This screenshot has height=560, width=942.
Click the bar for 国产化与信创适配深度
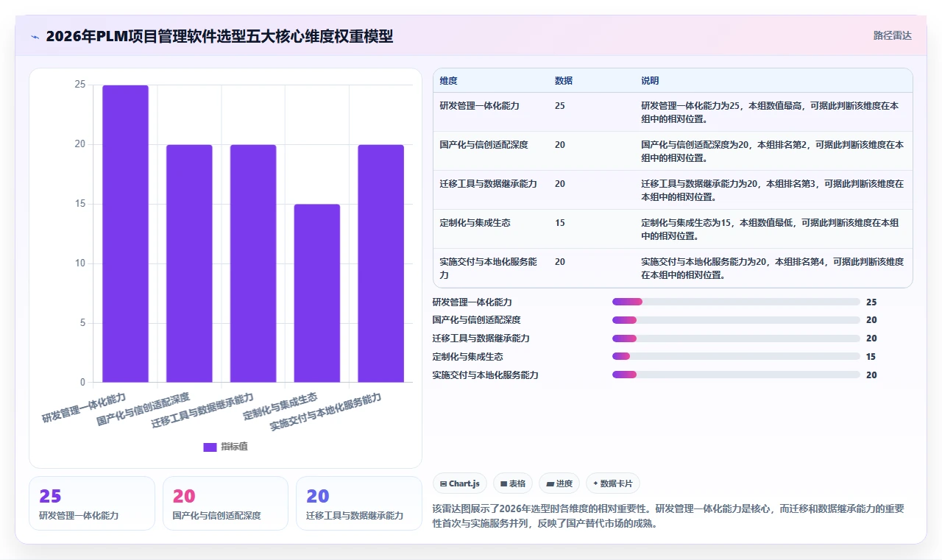point(189,263)
